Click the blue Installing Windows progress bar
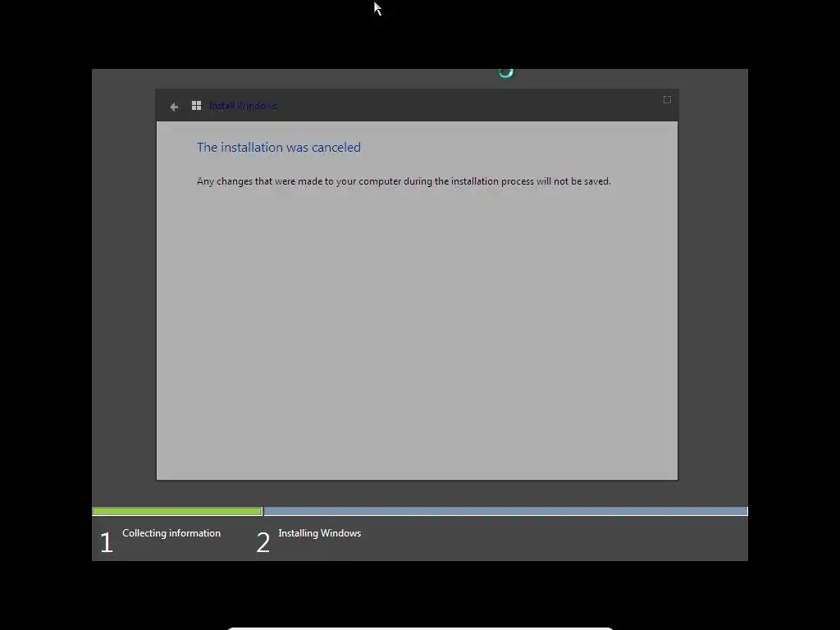The width and height of the screenshot is (840, 630). (x=505, y=511)
